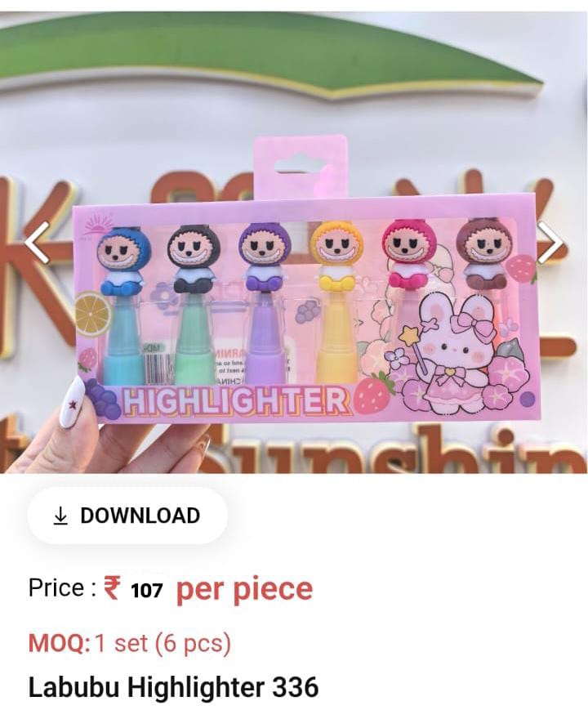Click the yellow-hooded highlighter figure

click(x=336, y=256)
